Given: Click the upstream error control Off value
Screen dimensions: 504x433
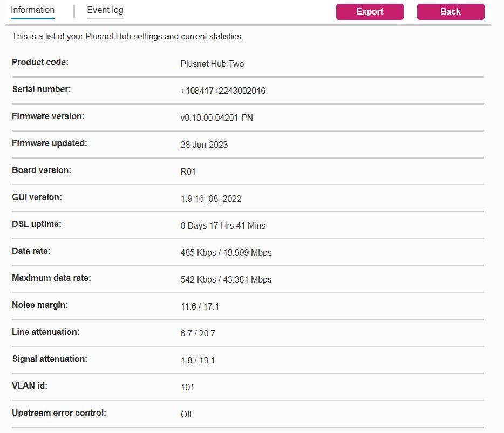Looking at the screenshot, I should (186, 414).
